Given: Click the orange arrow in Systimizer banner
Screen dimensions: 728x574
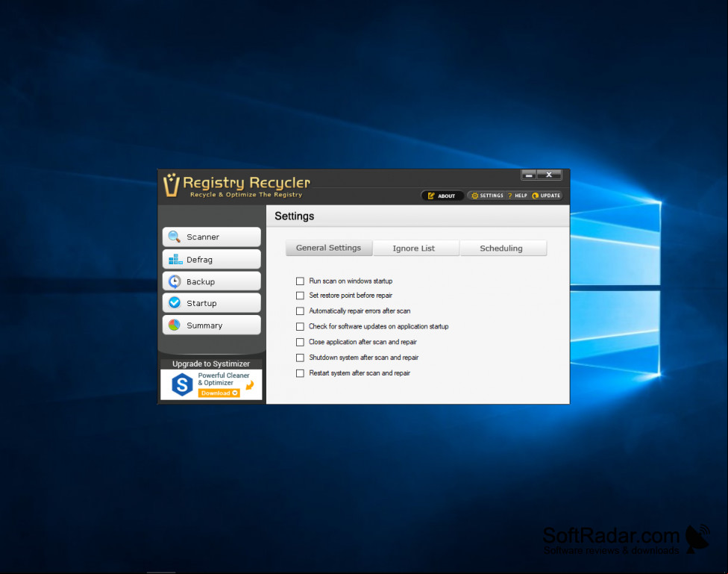Looking at the screenshot, I should tap(250, 385).
